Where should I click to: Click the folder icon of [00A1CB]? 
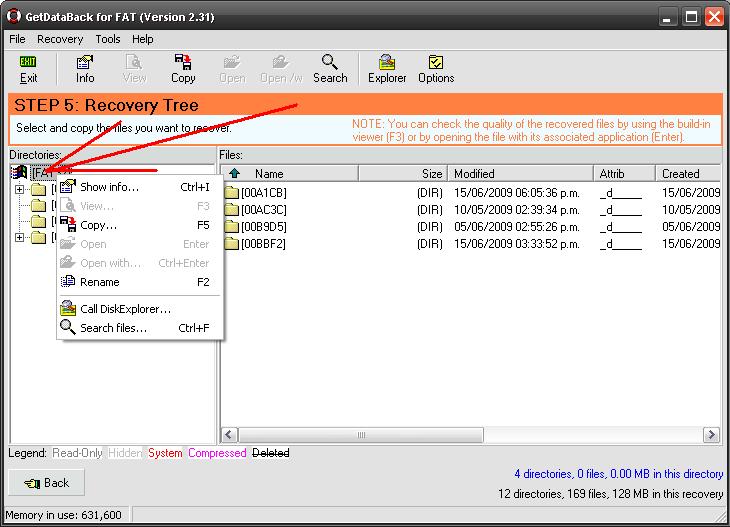click(x=231, y=192)
